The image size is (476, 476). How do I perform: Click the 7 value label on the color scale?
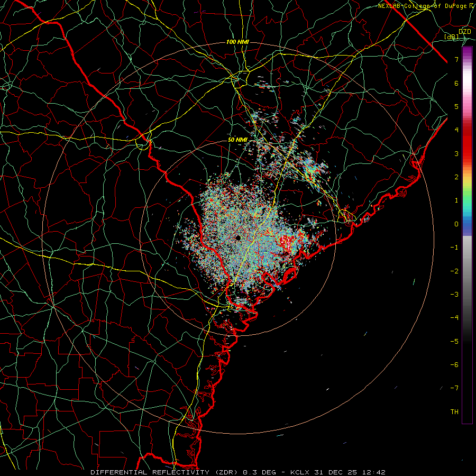click(x=456, y=60)
